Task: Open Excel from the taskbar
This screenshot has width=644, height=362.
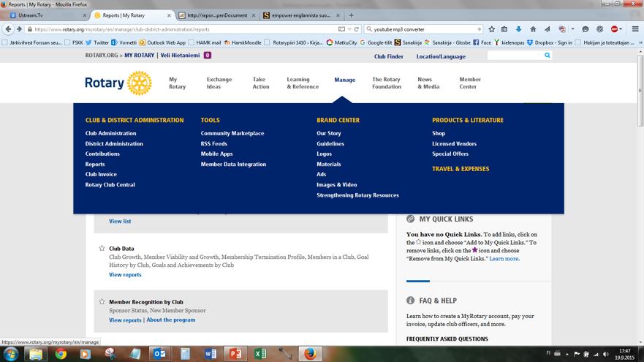Action: pos(260,354)
